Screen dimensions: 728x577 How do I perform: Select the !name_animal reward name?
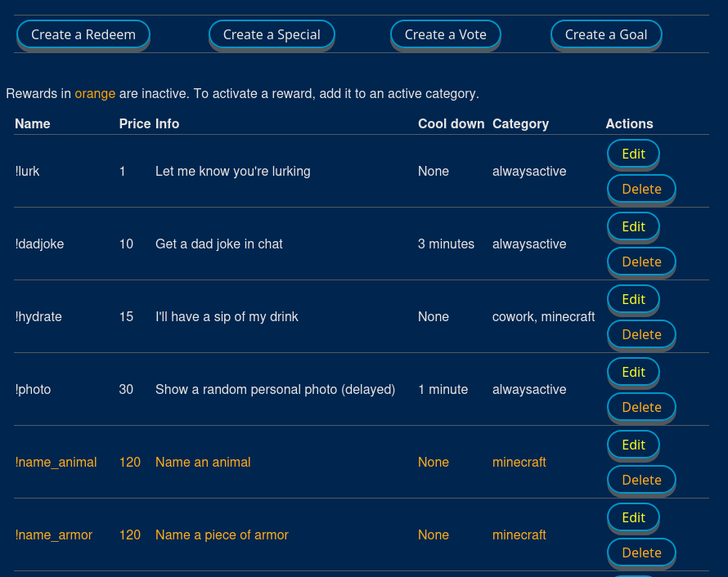tap(56, 462)
